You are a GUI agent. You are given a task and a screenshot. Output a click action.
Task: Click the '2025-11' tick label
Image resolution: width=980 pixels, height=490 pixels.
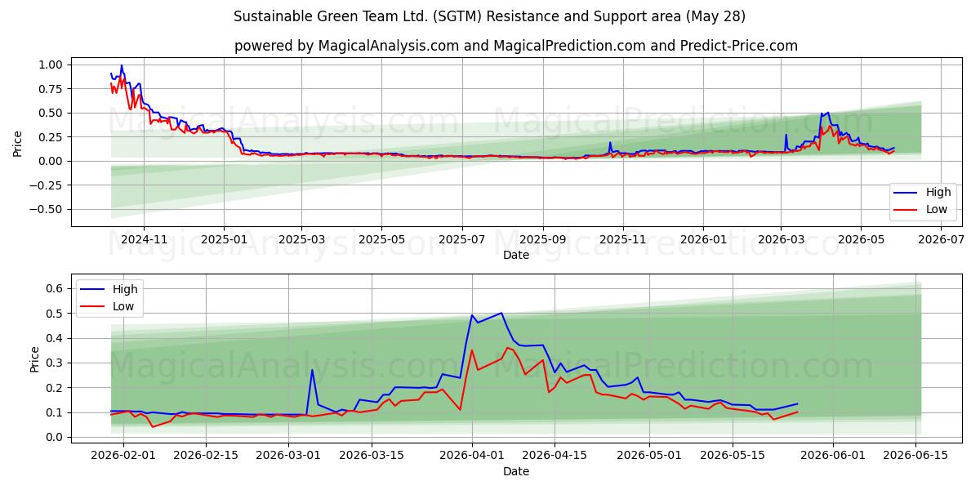click(x=623, y=239)
